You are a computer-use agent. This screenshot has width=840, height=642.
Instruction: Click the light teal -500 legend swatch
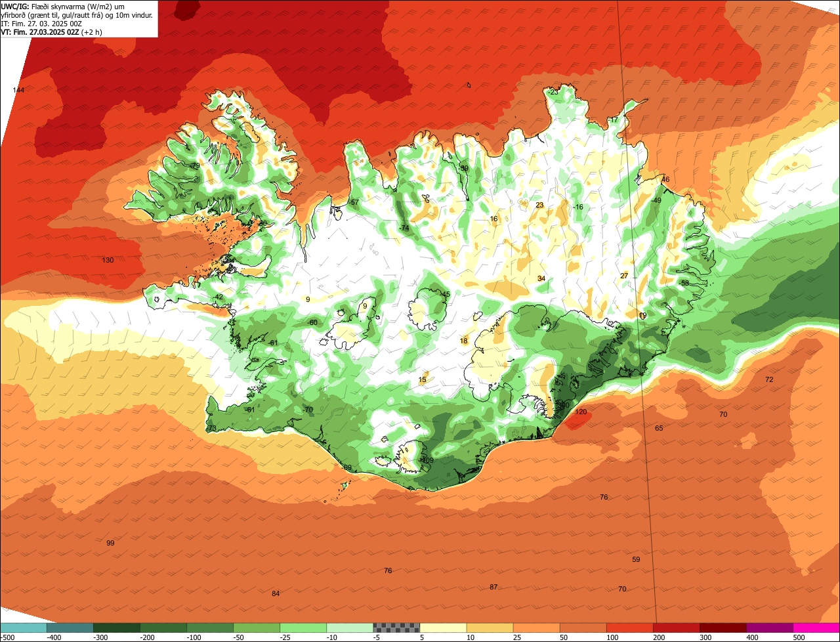click(x=23, y=628)
